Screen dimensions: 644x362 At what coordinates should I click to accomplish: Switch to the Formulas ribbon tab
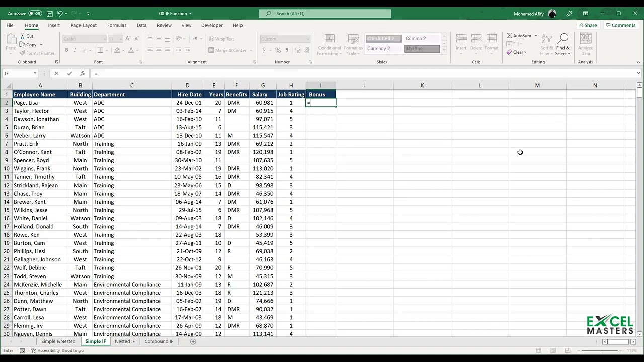(x=117, y=25)
